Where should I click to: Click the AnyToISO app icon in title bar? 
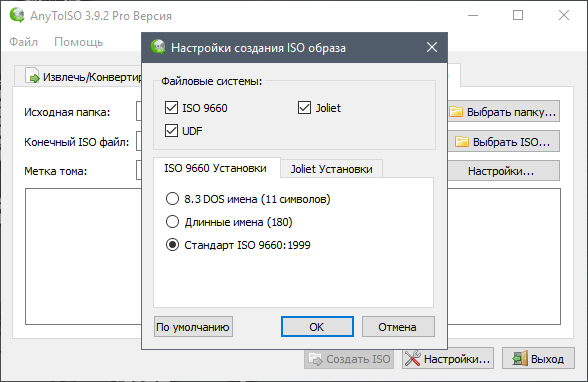pos(17,15)
